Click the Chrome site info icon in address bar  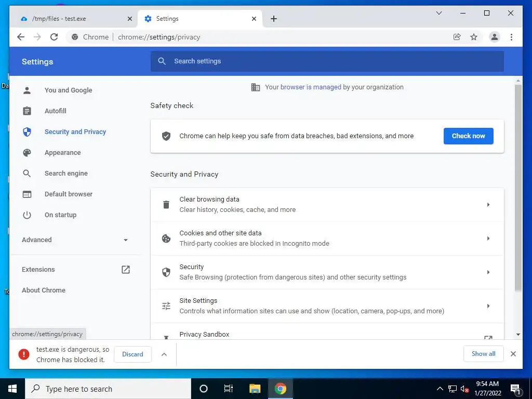tap(75, 37)
